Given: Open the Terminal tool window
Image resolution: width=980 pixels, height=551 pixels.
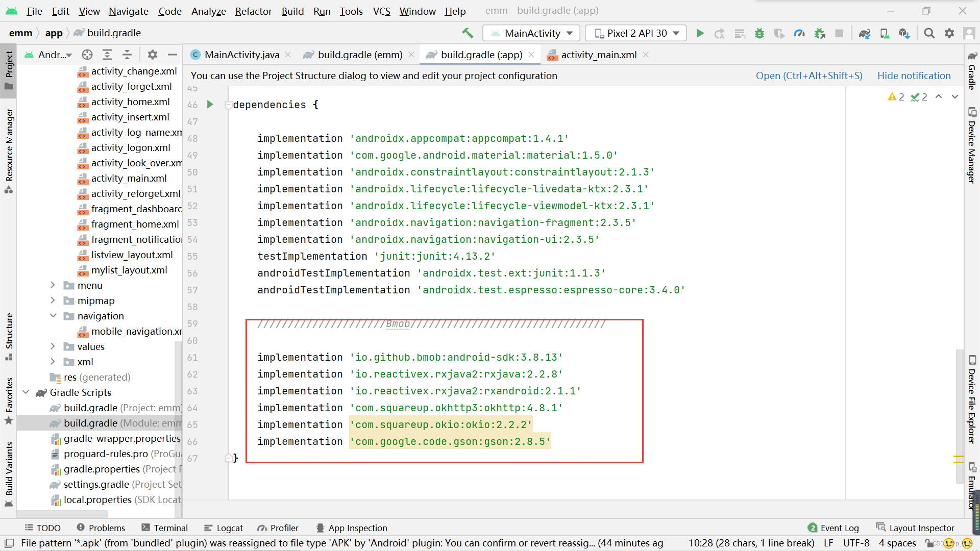Looking at the screenshot, I should [164, 528].
